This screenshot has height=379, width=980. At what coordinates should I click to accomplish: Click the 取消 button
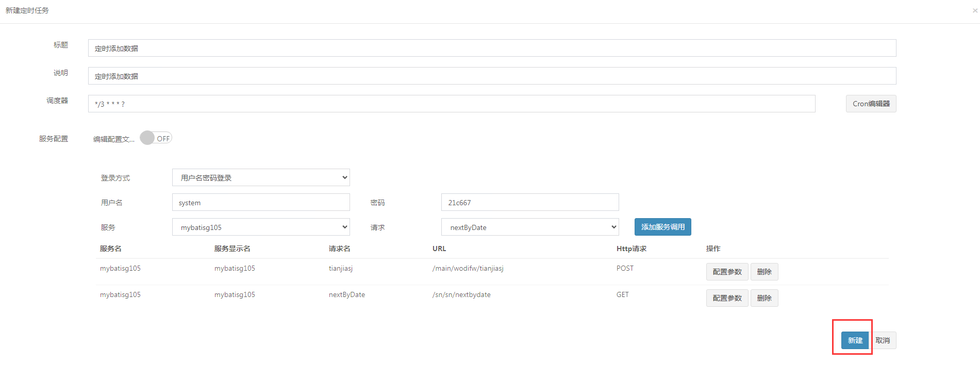tap(883, 340)
